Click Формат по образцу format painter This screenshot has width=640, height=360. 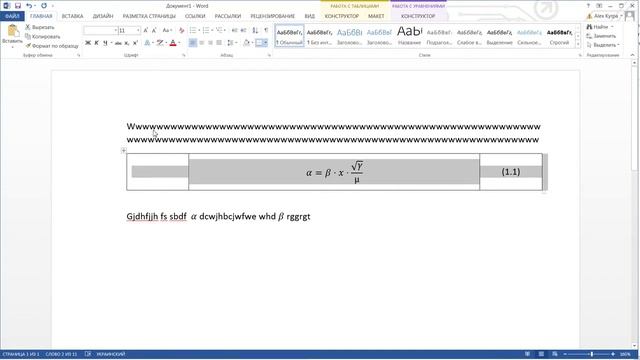tap(52, 46)
